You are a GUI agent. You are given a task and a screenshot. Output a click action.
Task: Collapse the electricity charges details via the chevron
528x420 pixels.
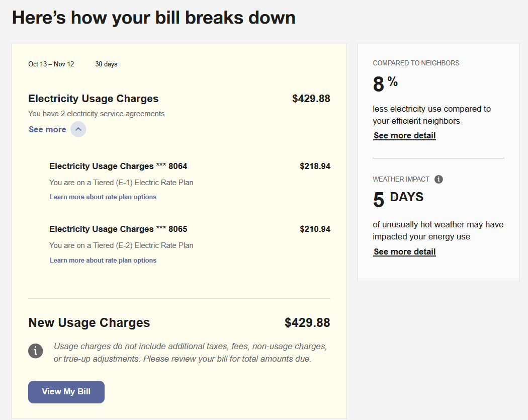pyautogui.click(x=78, y=129)
